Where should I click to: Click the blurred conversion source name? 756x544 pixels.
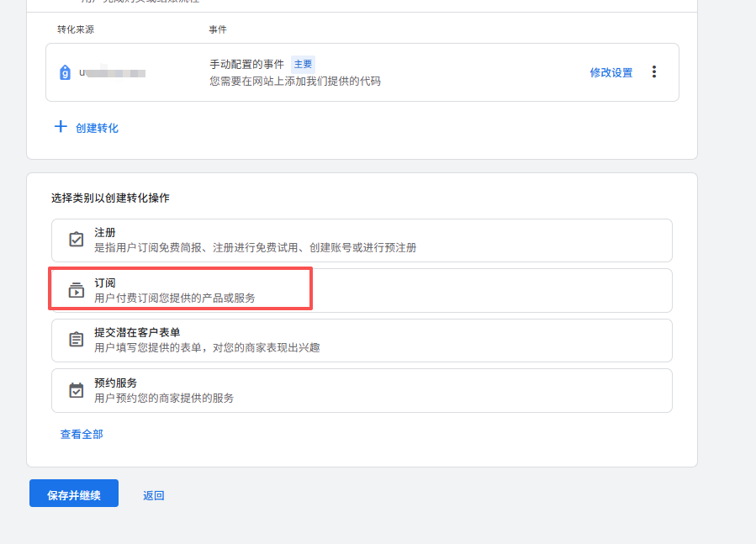pyautogui.click(x=113, y=73)
